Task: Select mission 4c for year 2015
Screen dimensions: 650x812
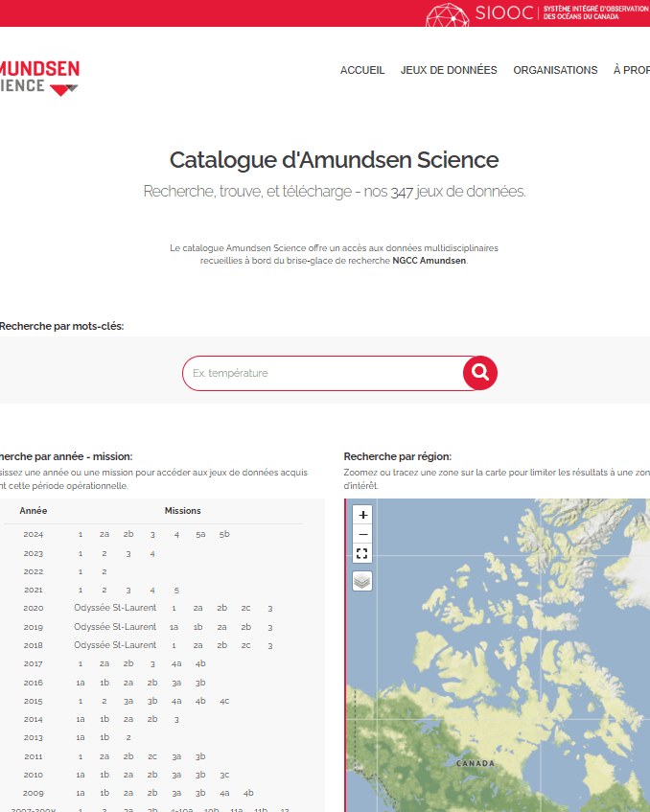Action: pyautogui.click(x=224, y=701)
